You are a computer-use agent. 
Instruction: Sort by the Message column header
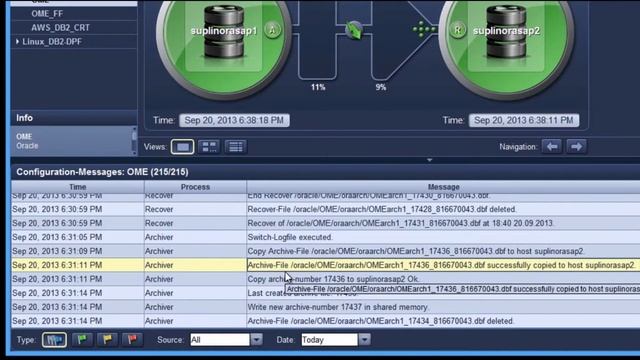443,187
